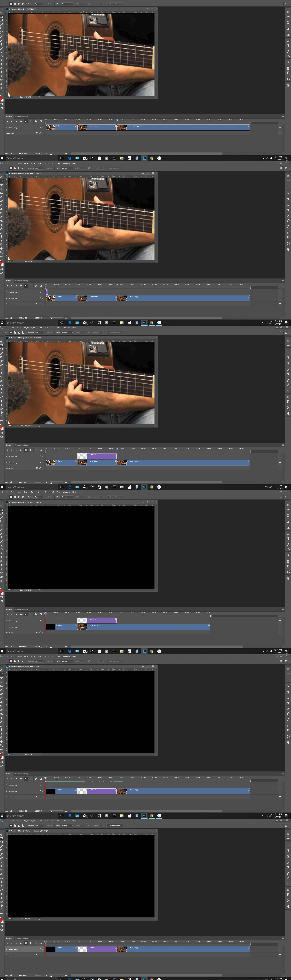
Task: Open the topmost right-dock panel icon, 10:07 AM capture
Action: click(x=288, y=12)
